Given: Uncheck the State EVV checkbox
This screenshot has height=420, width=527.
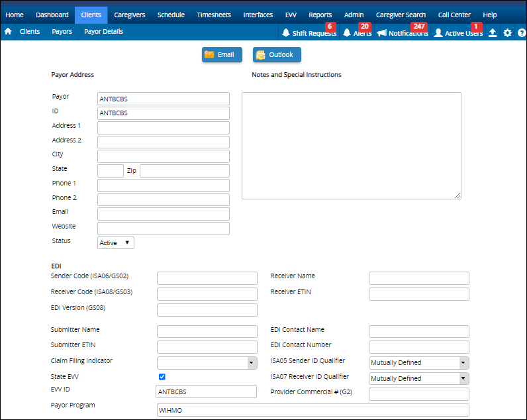Looking at the screenshot, I should point(162,377).
